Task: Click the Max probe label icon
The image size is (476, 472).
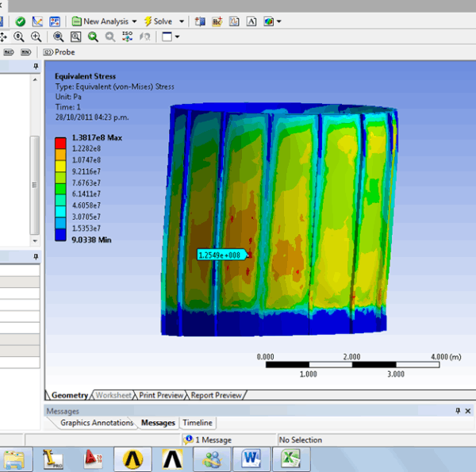Action: pyautogui.click(x=9, y=52)
